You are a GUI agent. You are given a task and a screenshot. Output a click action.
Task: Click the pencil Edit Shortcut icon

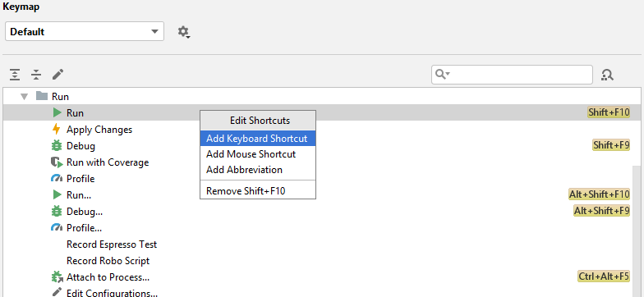click(57, 75)
